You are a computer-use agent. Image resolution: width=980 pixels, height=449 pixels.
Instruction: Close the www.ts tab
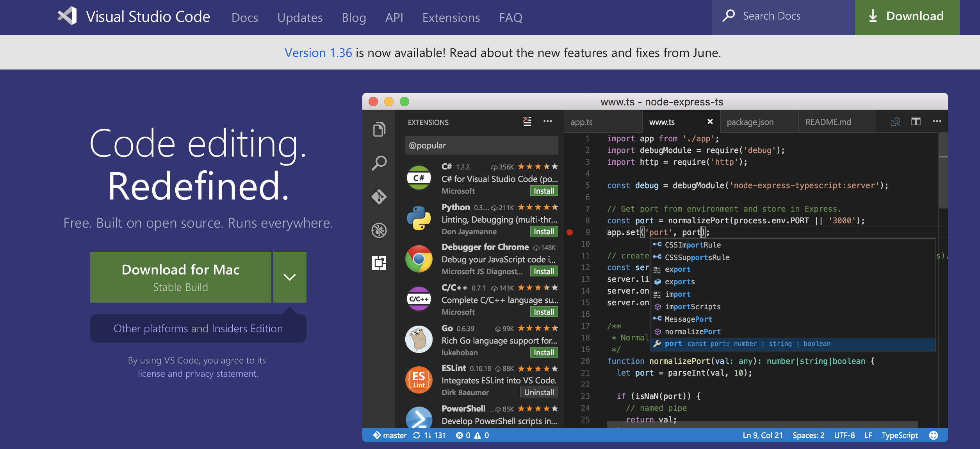(710, 122)
